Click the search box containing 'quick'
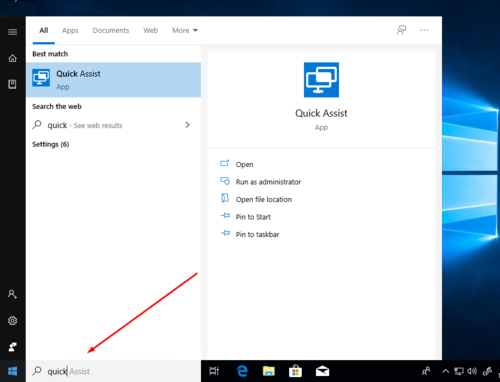 113,371
